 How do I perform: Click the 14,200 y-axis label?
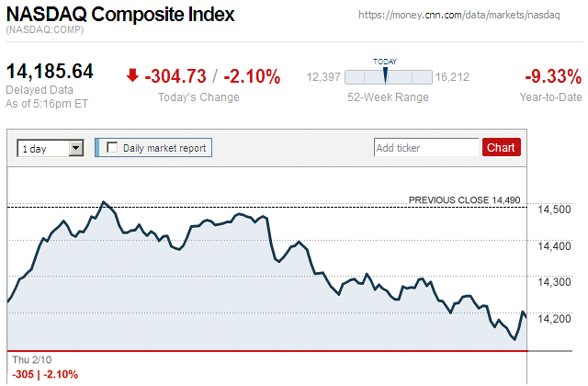click(552, 319)
